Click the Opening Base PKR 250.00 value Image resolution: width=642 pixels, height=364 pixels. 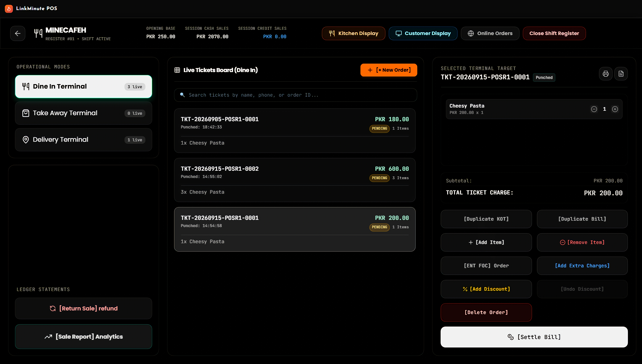coord(160,37)
